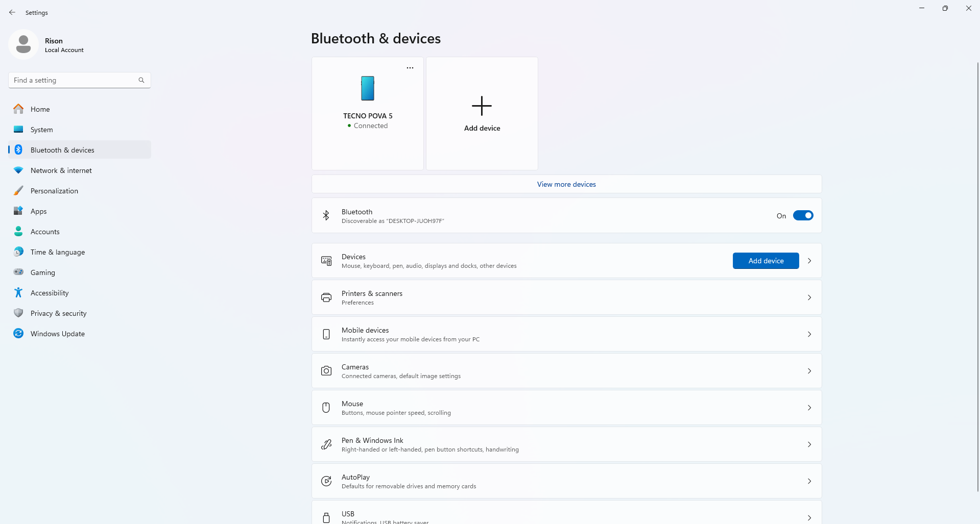Image resolution: width=980 pixels, height=524 pixels.
Task: Click the Bluetooth symbol in Bluetooth row
Action: click(x=326, y=215)
